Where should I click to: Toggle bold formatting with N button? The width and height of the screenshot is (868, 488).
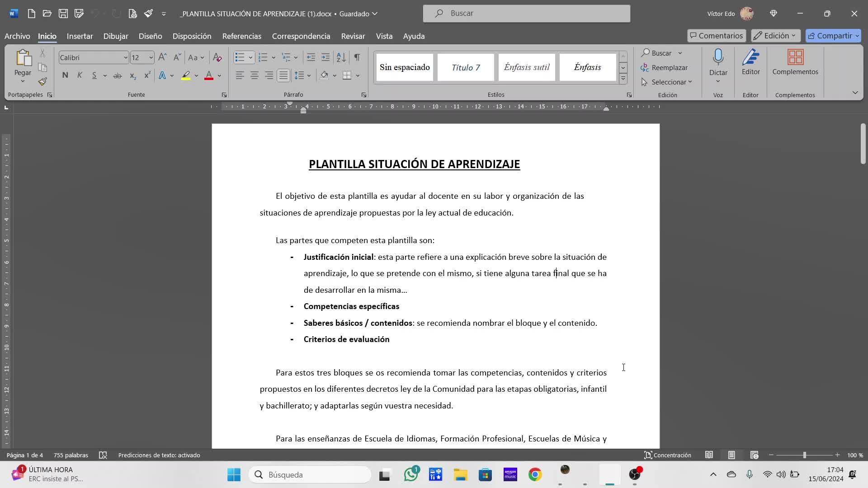click(x=65, y=75)
